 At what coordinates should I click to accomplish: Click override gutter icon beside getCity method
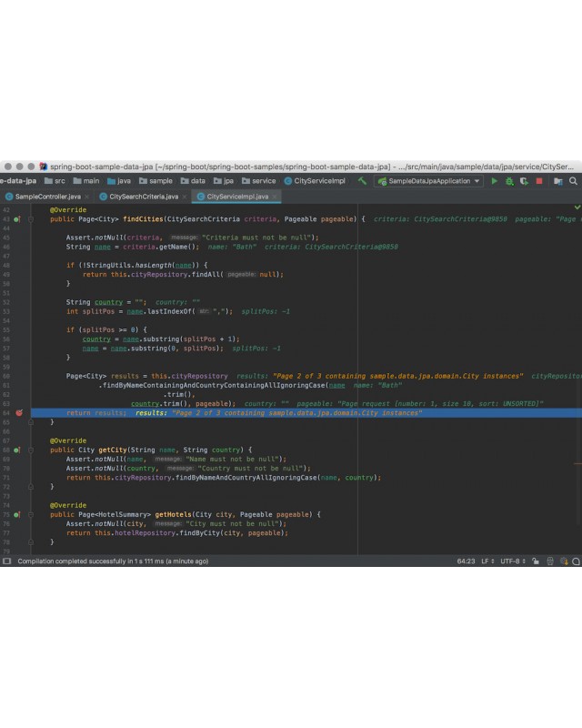pyautogui.click(x=18, y=450)
